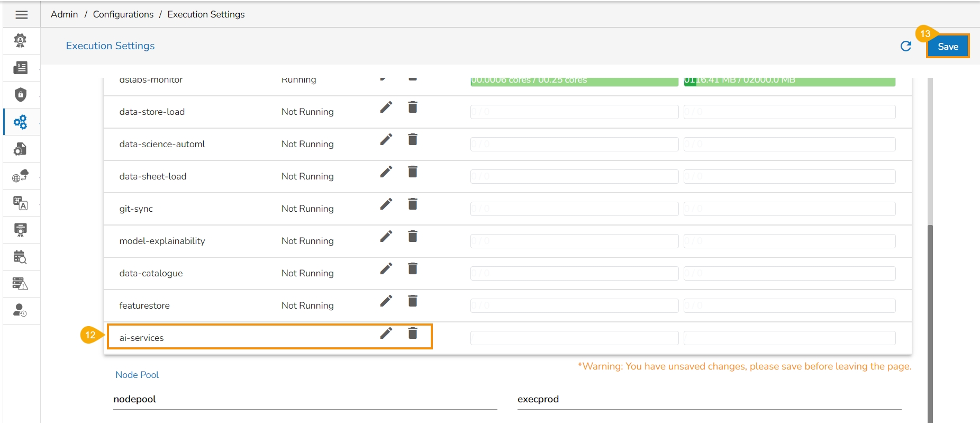
Task: Delete the model-explainability service
Action: tap(413, 237)
